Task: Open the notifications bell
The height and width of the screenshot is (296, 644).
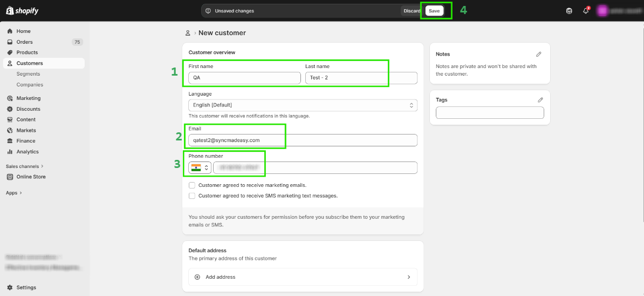Action: 586,11
